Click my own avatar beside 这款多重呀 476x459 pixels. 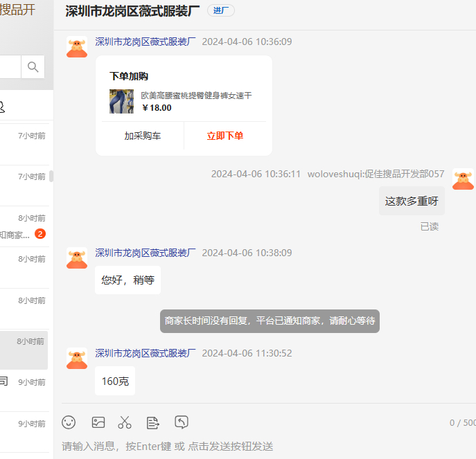[463, 179]
